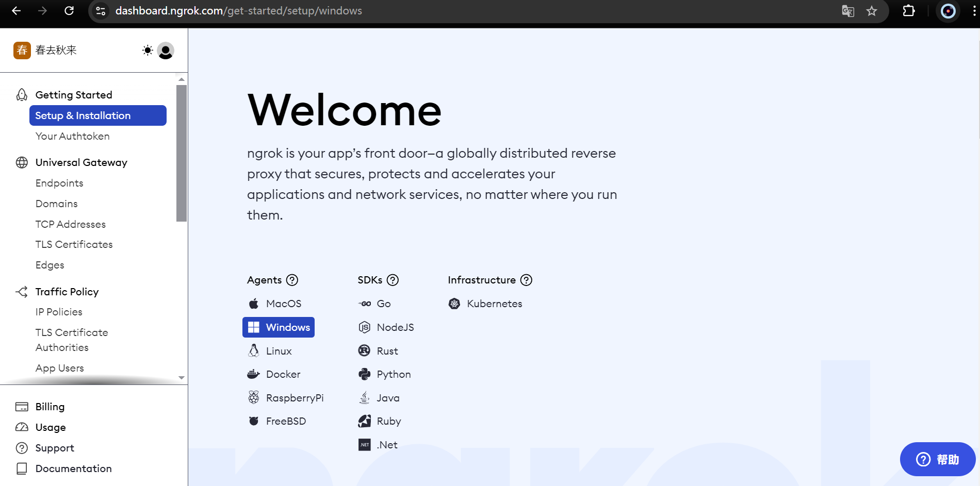Click the Usage gauge icon
The width and height of the screenshot is (980, 486).
pyautogui.click(x=22, y=427)
